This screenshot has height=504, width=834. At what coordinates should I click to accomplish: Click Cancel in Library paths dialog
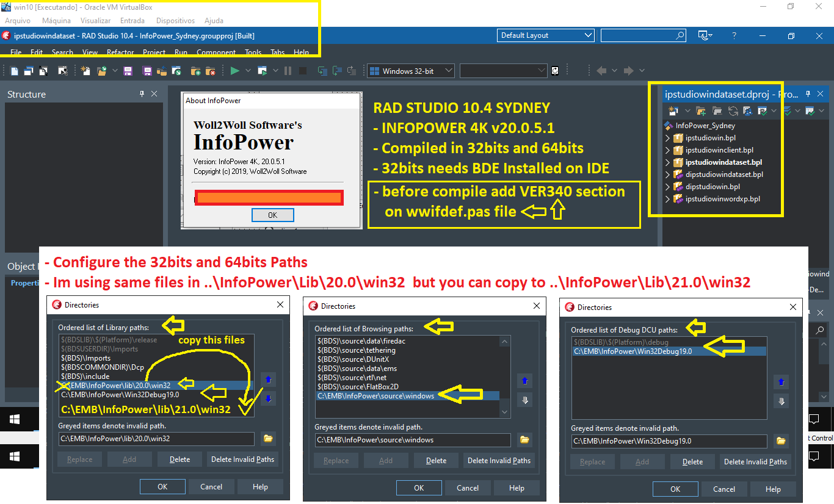point(211,486)
